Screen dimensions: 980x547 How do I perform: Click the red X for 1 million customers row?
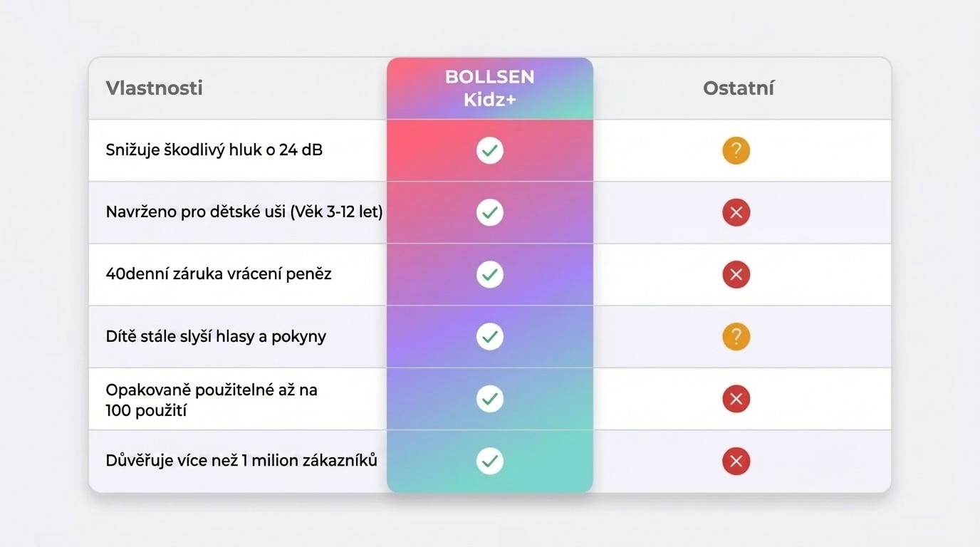[736, 461]
